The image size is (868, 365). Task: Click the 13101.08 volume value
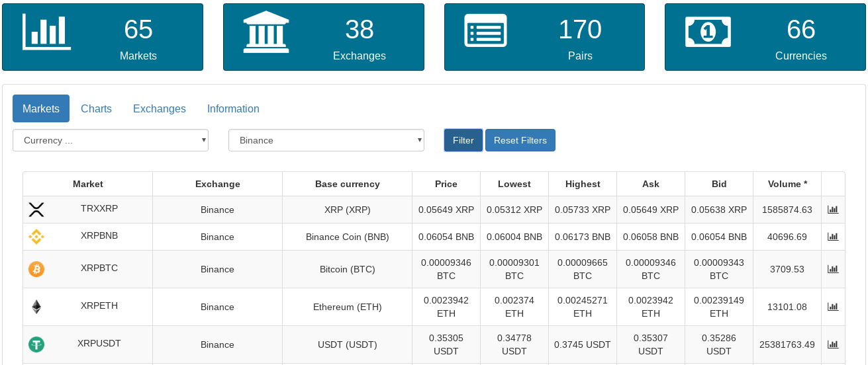pyautogui.click(x=787, y=307)
